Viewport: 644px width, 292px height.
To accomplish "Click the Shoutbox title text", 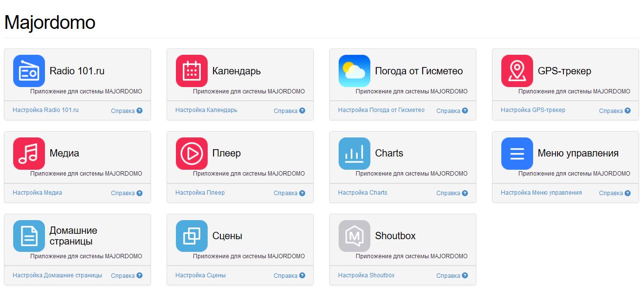I will [x=395, y=236].
